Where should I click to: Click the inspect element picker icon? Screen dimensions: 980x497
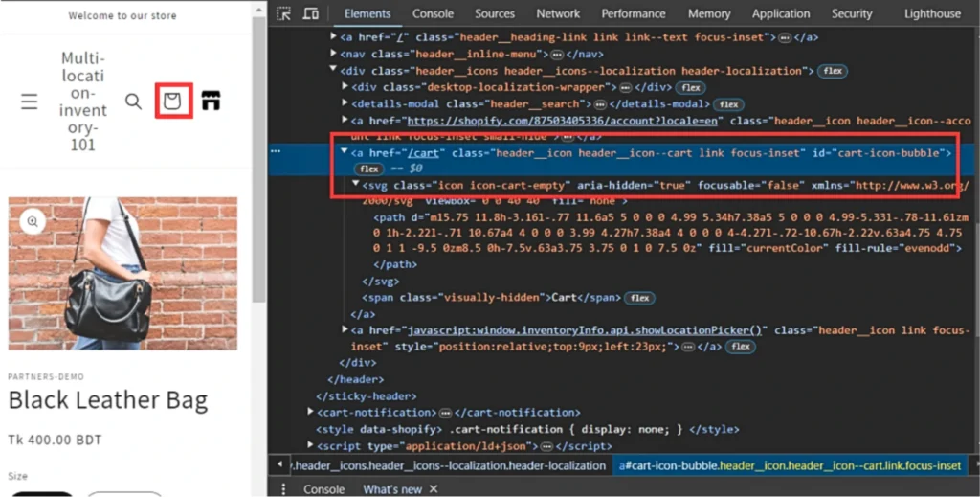click(x=284, y=13)
